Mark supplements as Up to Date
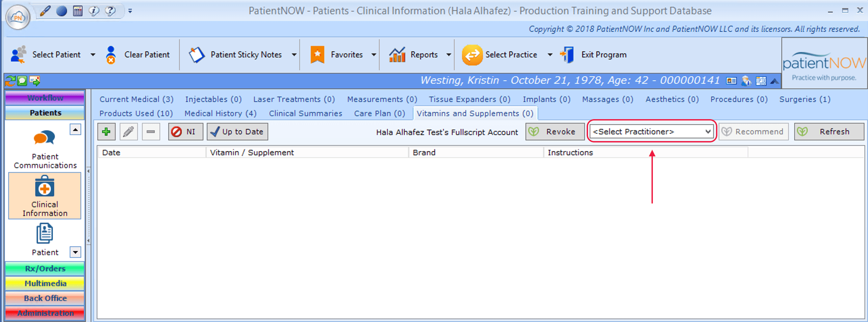This screenshot has width=868, height=322. pos(237,132)
